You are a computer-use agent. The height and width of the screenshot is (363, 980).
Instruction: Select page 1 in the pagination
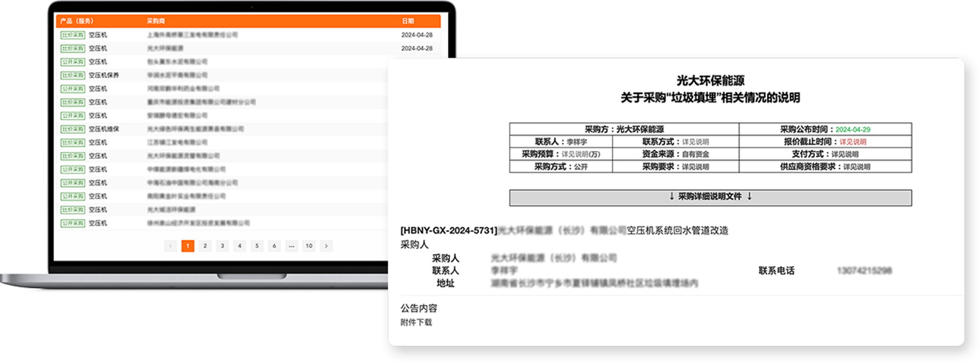click(x=187, y=246)
